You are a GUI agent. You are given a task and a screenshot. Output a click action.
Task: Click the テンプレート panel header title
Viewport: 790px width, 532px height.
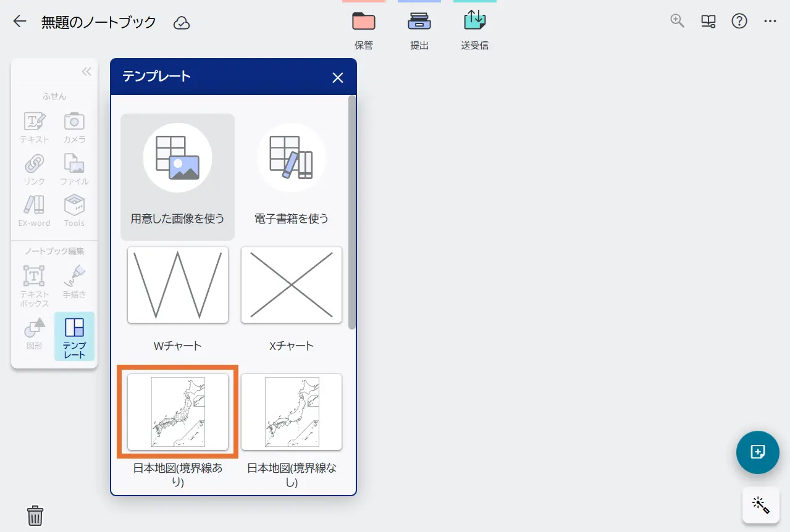coord(157,77)
